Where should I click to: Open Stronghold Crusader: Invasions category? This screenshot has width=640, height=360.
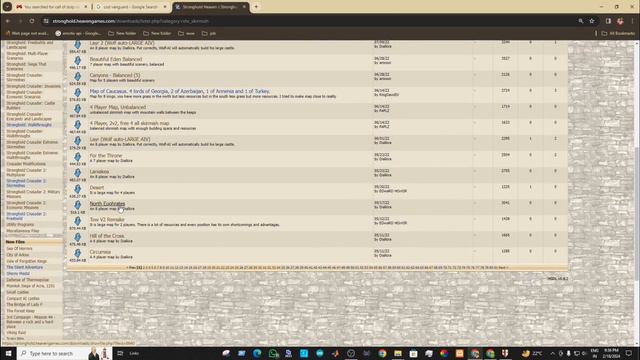pyautogui.click(x=33, y=86)
